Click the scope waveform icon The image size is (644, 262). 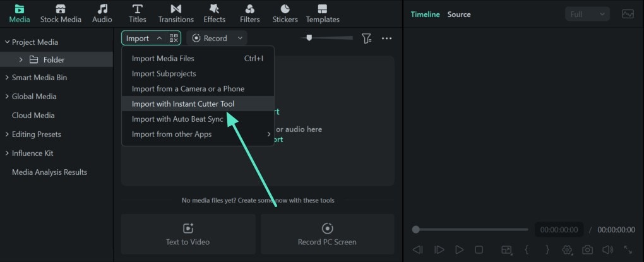tap(628, 15)
